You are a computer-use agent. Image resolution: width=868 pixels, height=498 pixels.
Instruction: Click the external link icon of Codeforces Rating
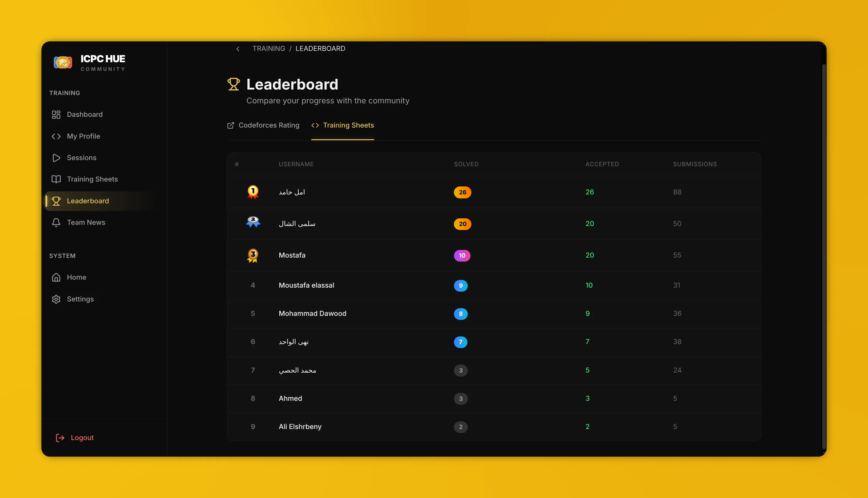(x=231, y=125)
